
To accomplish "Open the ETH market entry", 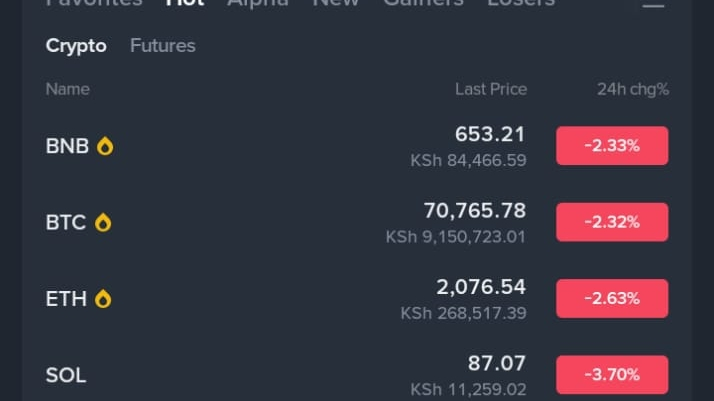I will pyautogui.click(x=65, y=299).
